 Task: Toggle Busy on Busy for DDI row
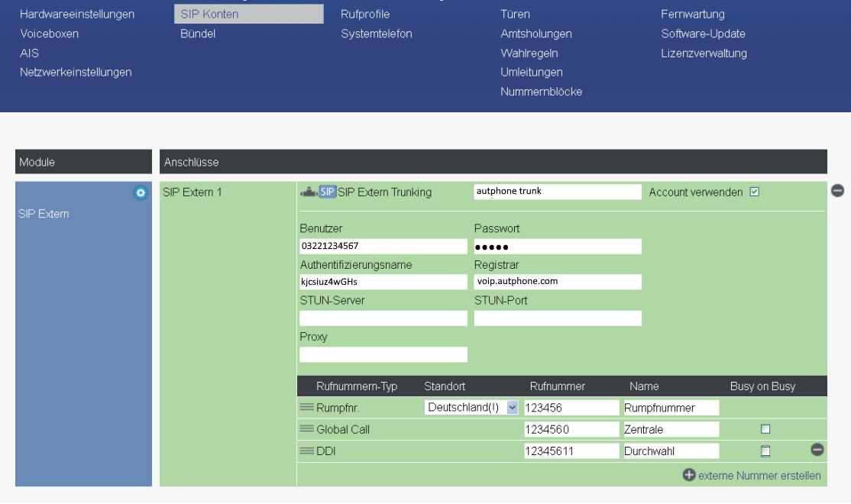click(x=765, y=451)
